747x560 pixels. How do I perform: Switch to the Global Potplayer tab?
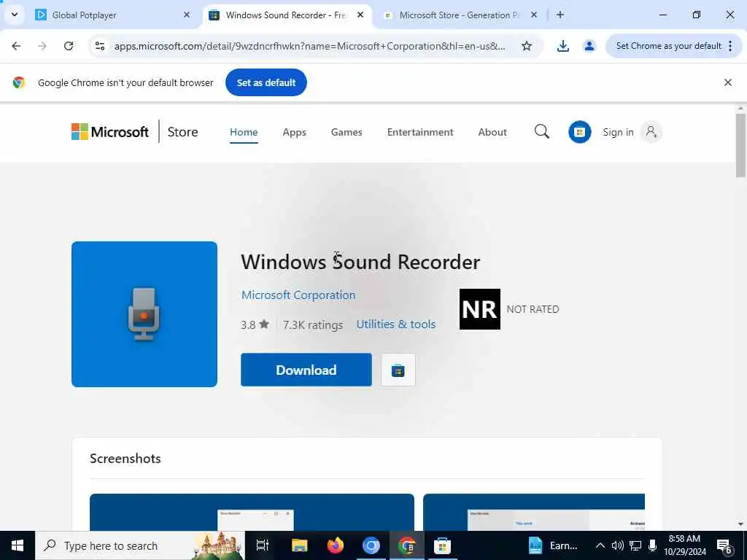112,15
